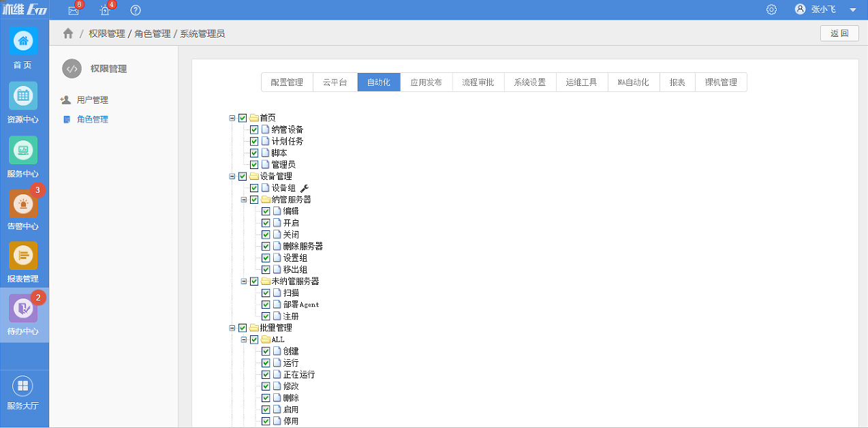Open the mail messages icon in top bar
The height and width of the screenshot is (428, 868).
tap(74, 10)
